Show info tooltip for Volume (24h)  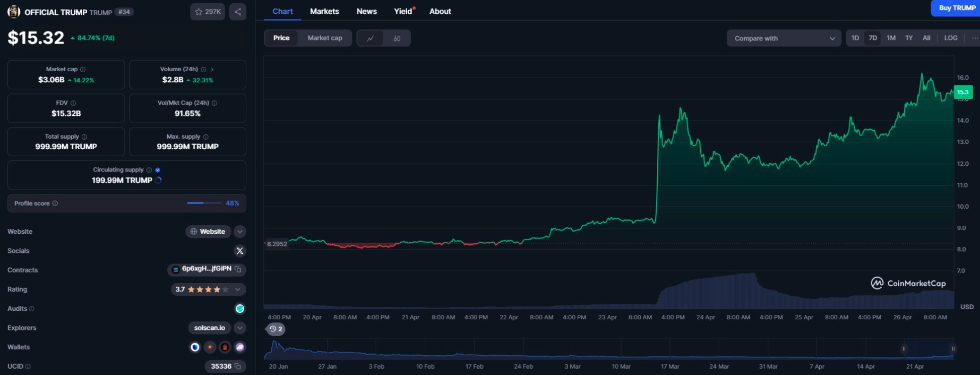pos(203,70)
